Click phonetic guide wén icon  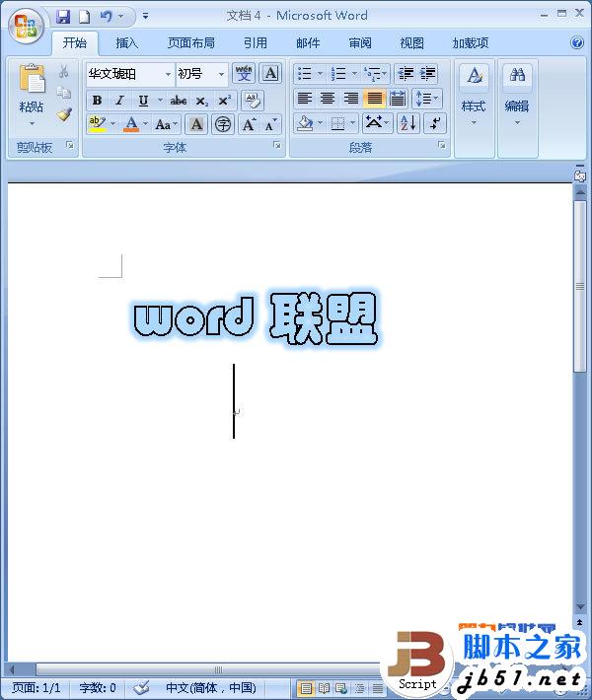pyautogui.click(x=244, y=73)
